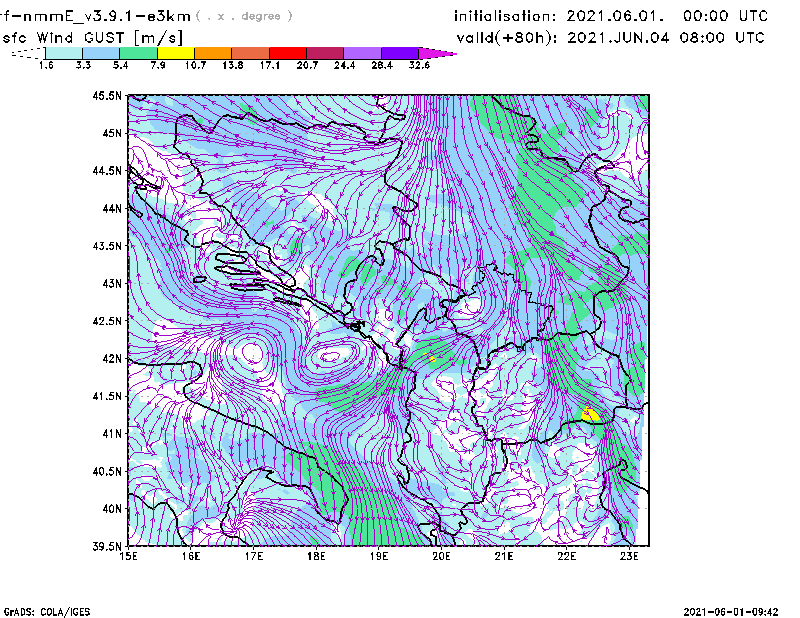Click the 18E longitude label
Viewport: 800px width, 618px height.
[x=316, y=556]
